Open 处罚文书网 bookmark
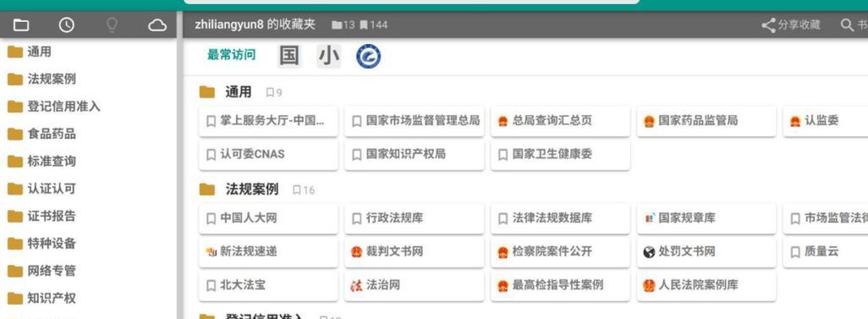This screenshot has height=319, width=868. pos(706,252)
